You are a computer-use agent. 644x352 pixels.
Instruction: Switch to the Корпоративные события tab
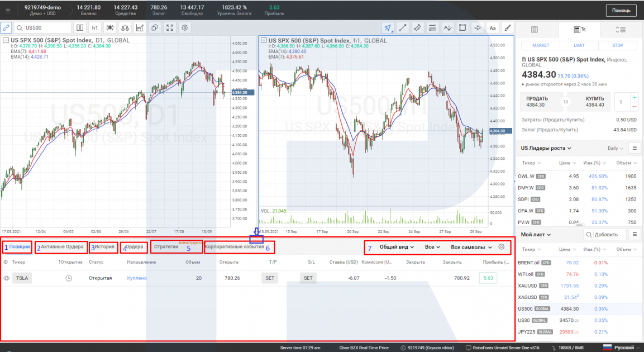[235, 247]
